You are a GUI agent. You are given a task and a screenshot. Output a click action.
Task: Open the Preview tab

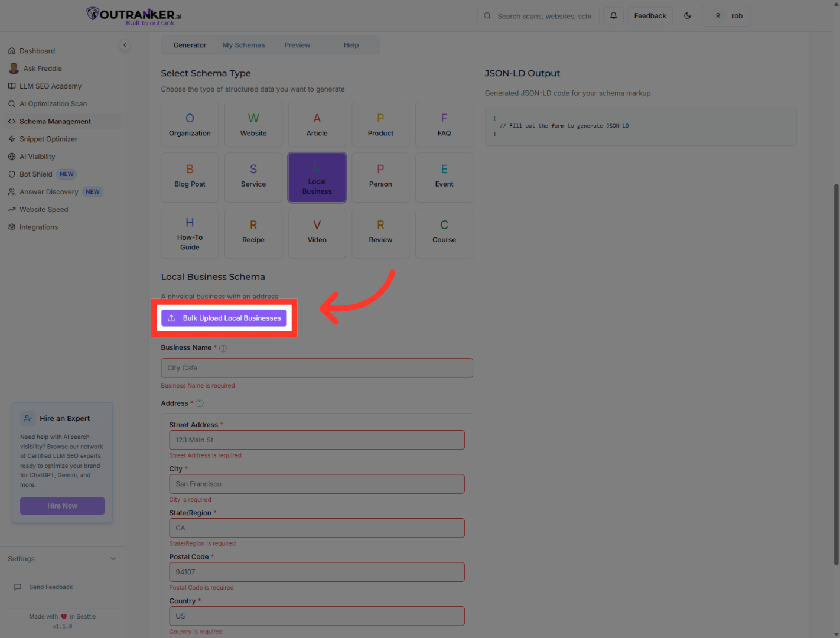(297, 45)
